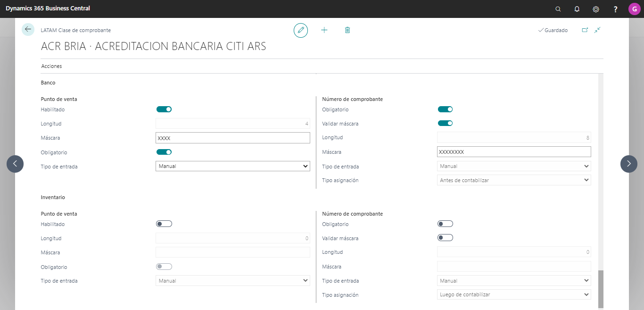
Task: Open Inventario Punto de venta Tipo de entrada dropdown
Action: click(233, 281)
